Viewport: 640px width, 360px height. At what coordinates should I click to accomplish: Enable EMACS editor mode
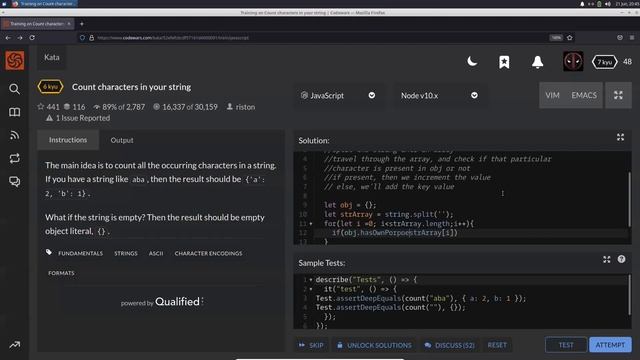[584, 95]
